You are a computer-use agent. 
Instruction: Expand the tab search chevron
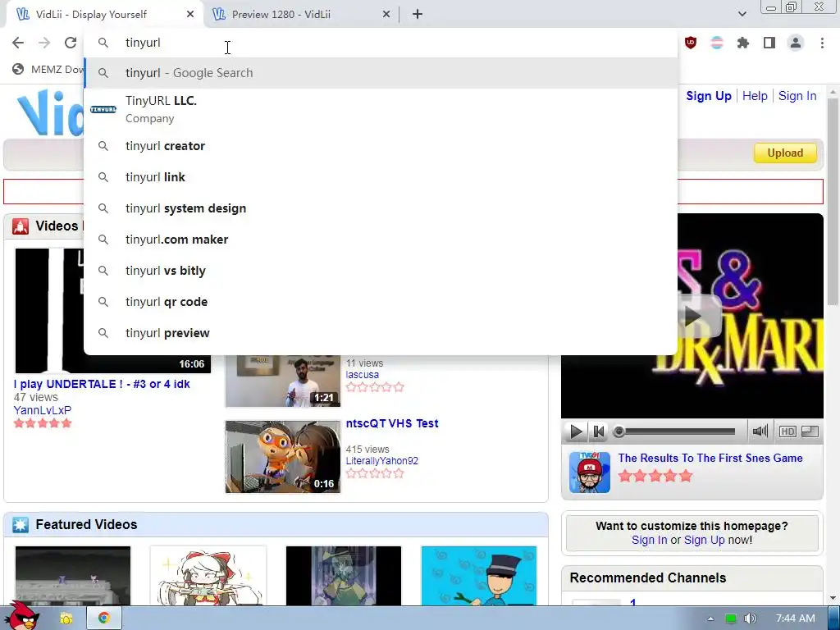[742, 15]
